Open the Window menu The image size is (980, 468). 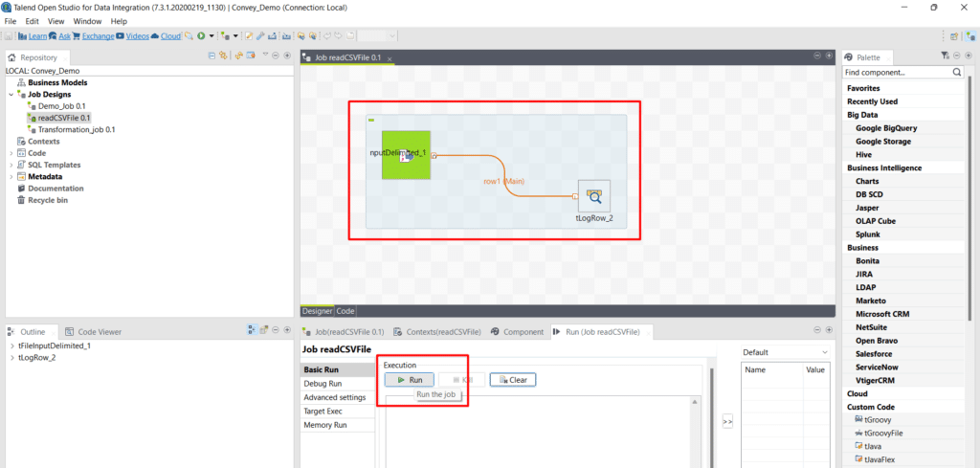coord(87,21)
